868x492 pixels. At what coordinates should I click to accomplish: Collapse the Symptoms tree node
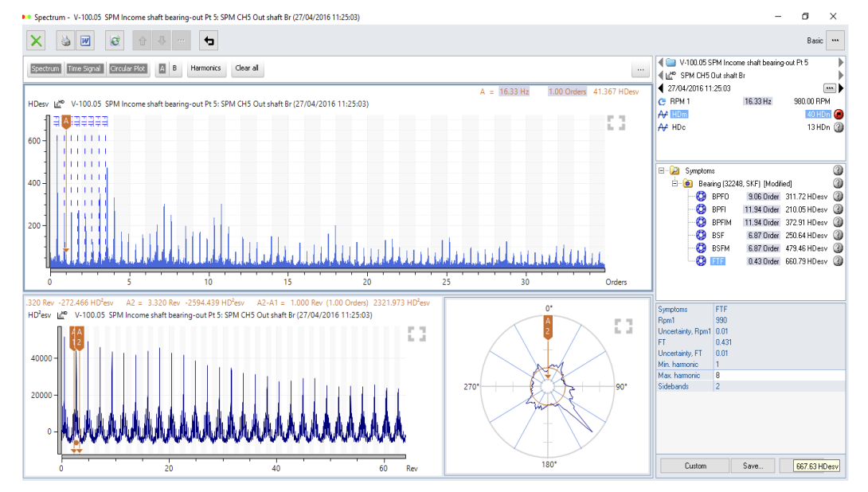point(662,170)
